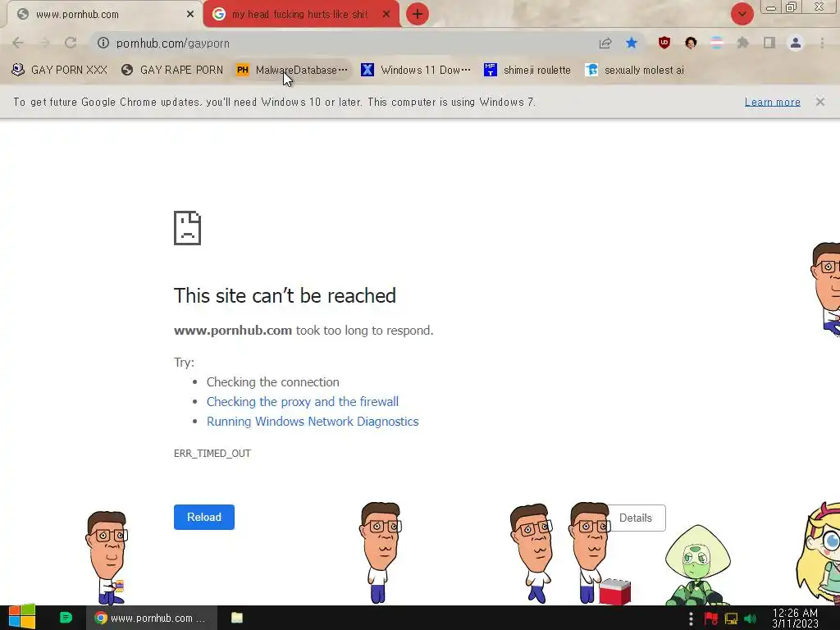
Task: Reload the page with the toolbar refresh icon
Action: tap(71, 43)
